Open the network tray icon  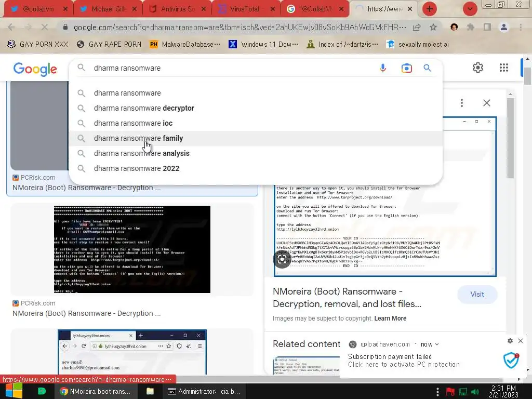463,392
